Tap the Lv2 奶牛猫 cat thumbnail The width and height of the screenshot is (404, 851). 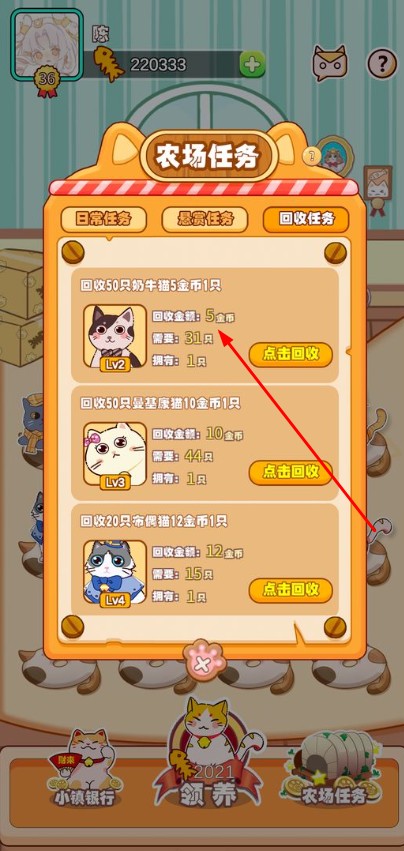pos(115,338)
